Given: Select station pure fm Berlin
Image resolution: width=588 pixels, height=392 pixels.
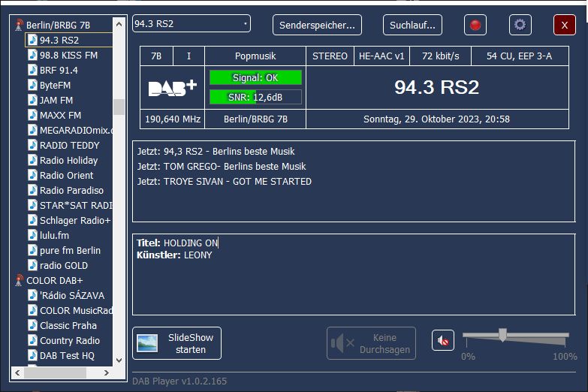Looking at the screenshot, I should tap(70, 250).
